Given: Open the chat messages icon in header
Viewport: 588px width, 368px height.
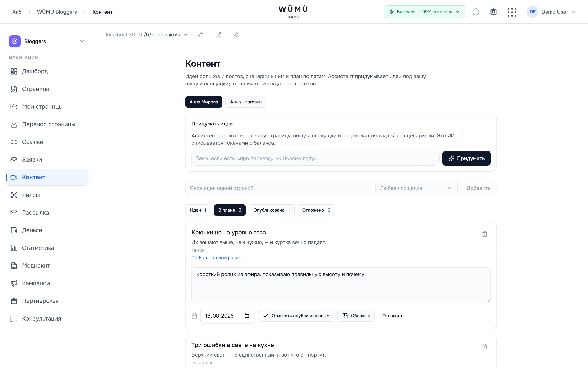Looking at the screenshot, I should [x=476, y=12].
